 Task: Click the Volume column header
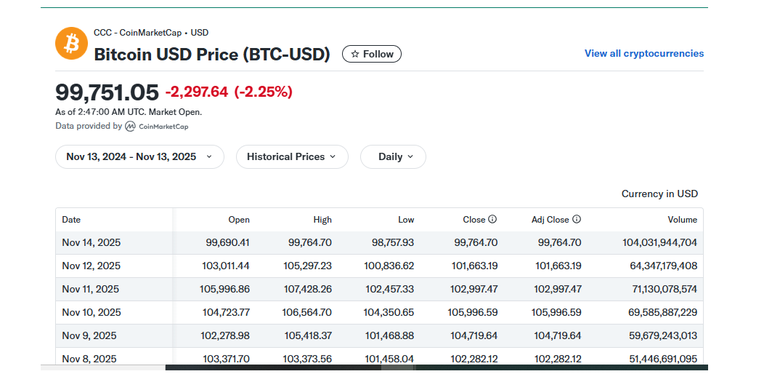[682, 219]
